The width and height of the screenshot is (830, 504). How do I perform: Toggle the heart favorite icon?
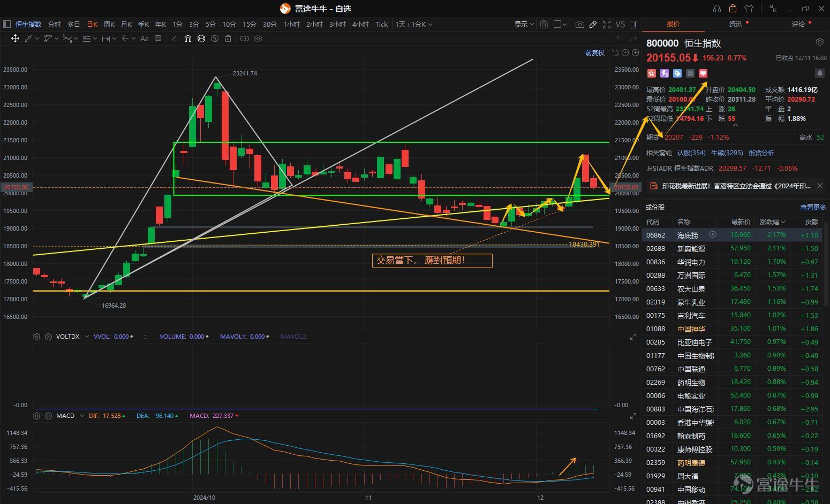[x=703, y=73]
